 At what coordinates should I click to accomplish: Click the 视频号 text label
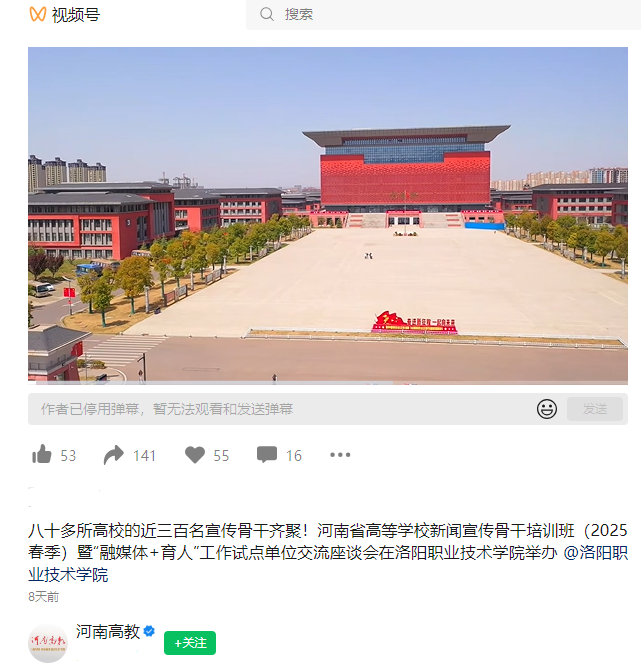[76, 15]
